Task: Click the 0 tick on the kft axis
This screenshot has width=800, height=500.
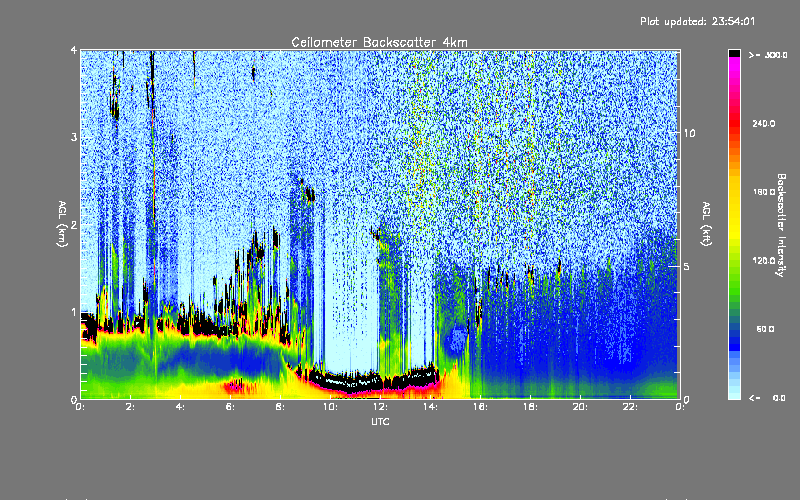Action: click(686, 399)
